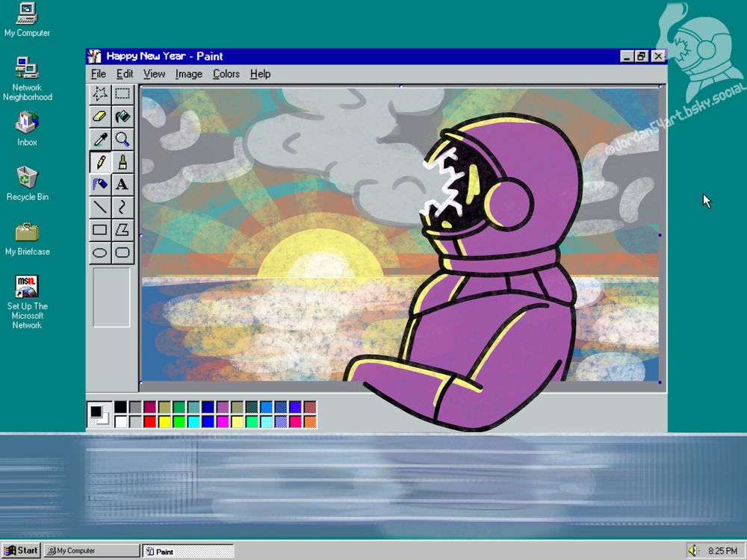The image size is (747, 560).
Task: Select the Polygon tool
Action: click(123, 230)
